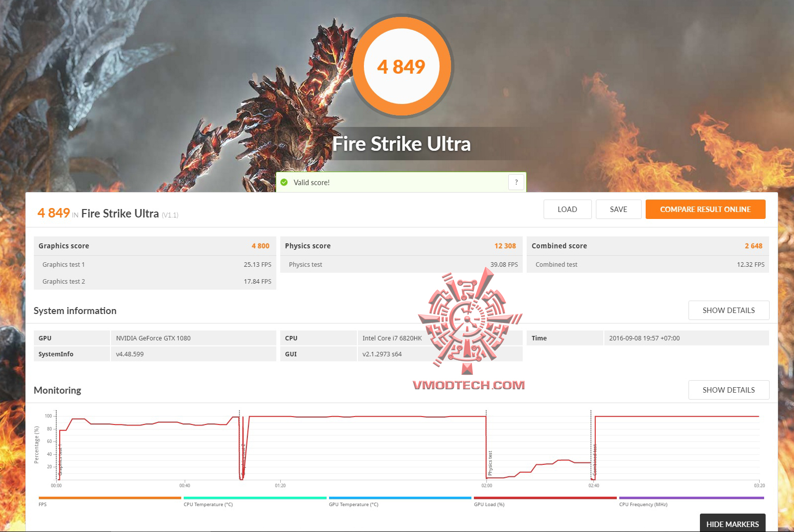This screenshot has width=794, height=532.
Task: Select the 39.08 FPS Physics test value
Action: (504, 265)
